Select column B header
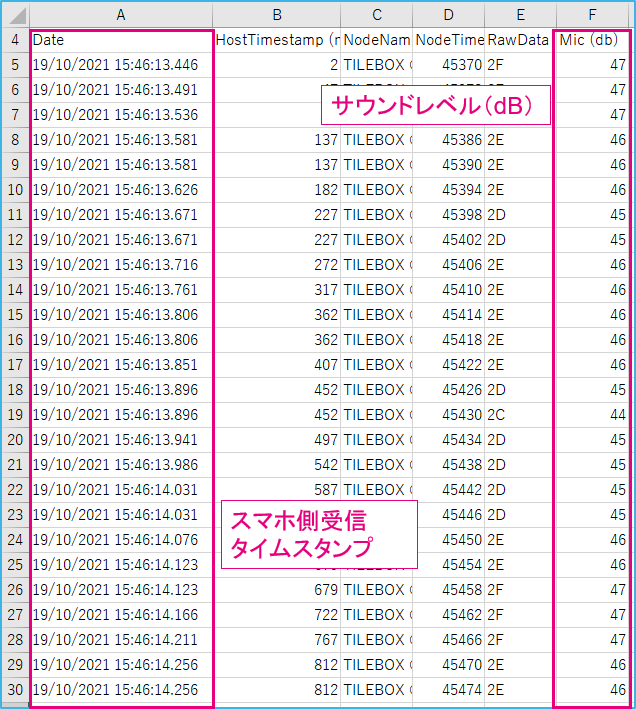 coord(277,15)
